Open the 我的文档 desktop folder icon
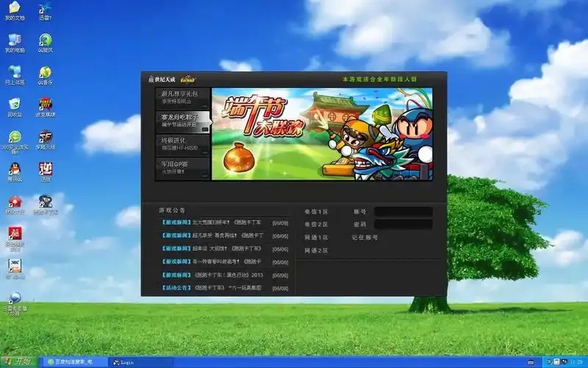 [x=15, y=10]
